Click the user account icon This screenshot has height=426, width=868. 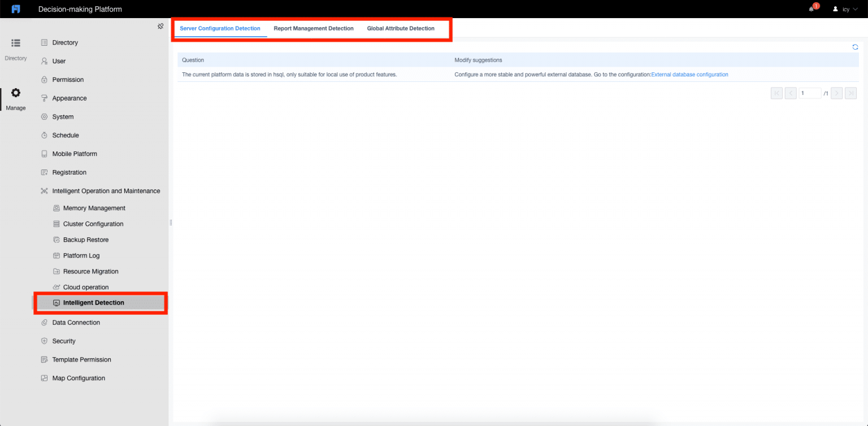coord(835,8)
